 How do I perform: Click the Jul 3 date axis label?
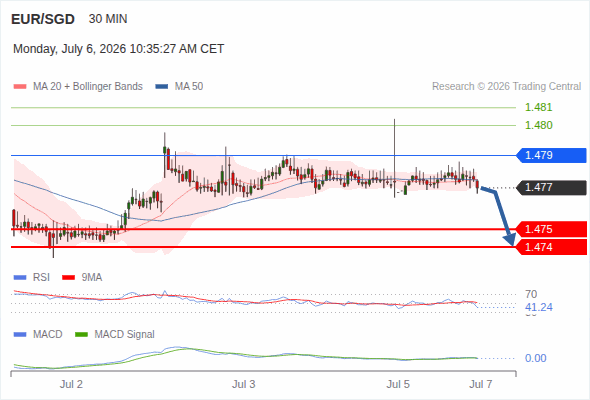click(244, 385)
